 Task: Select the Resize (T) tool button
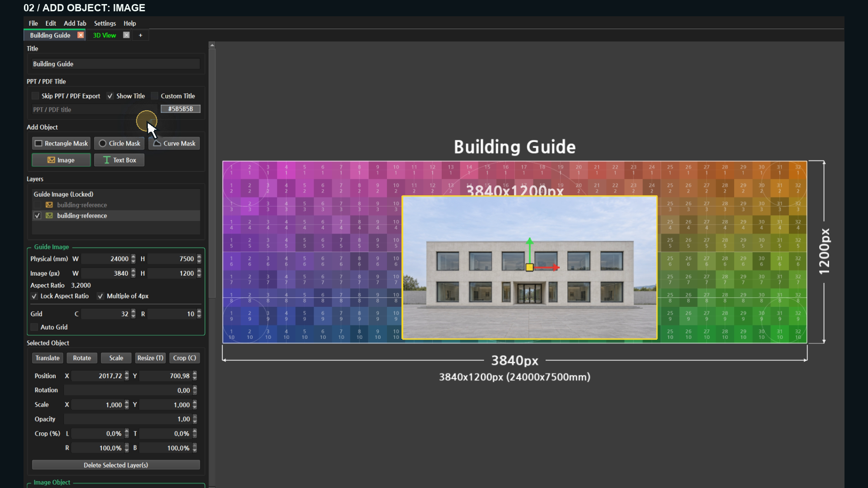151,358
